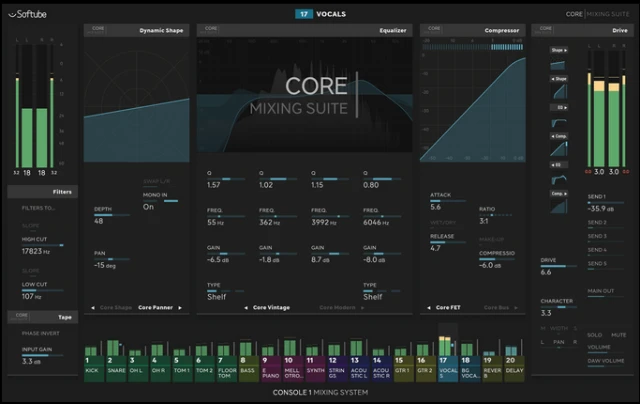Toggle SWAP L/R switch
The width and height of the screenshot is (640, 404).
point(157,181)
